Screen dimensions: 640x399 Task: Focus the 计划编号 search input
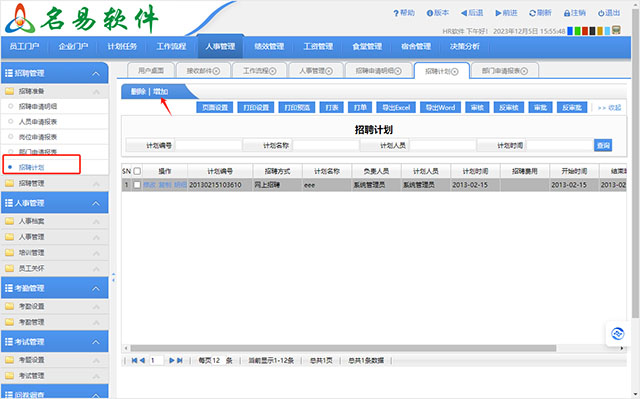pos(208,145)
